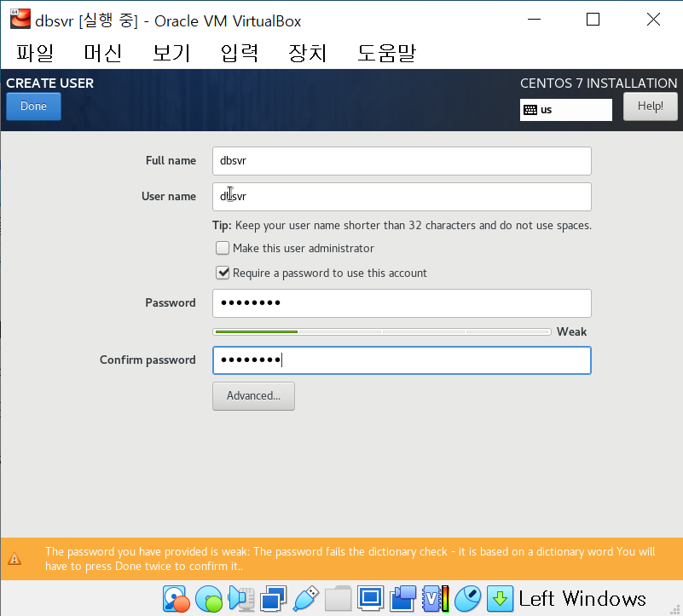The width and height of the screenshot is (683, 616).
Task: Open the 장치 menu
Action: coord(307,53)
